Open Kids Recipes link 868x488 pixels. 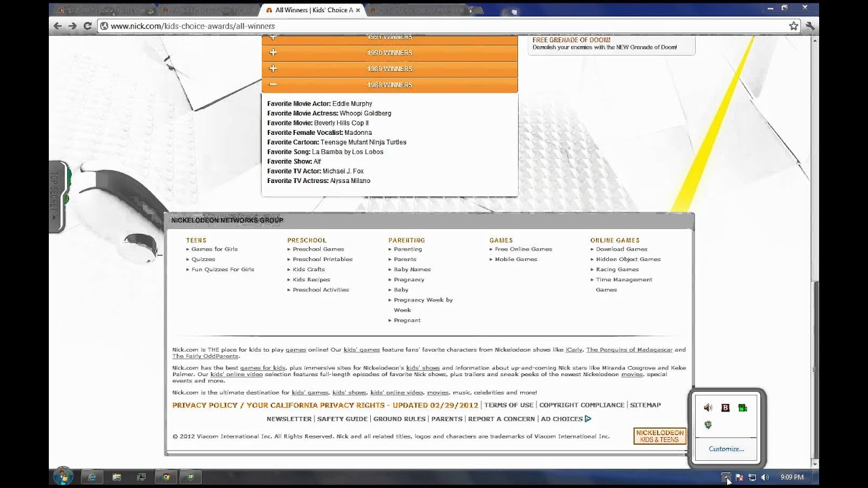click(x=311, y=279)
